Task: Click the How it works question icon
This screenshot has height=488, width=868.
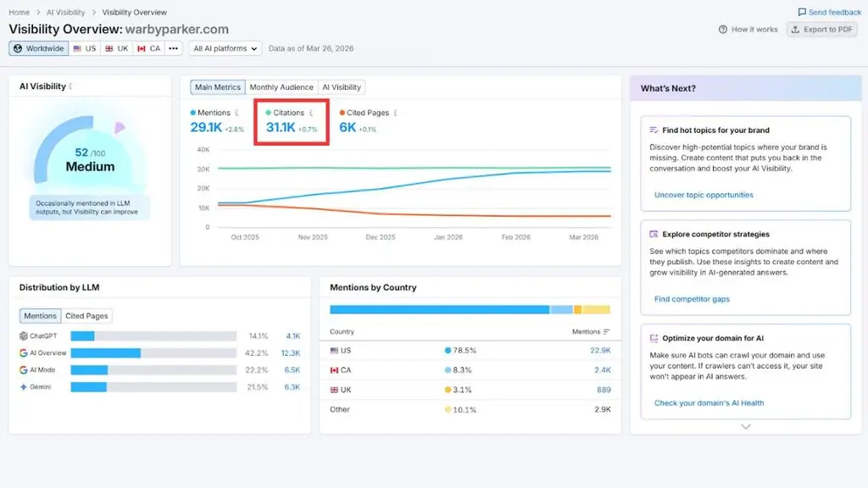Action: click(x=723, y=30)
